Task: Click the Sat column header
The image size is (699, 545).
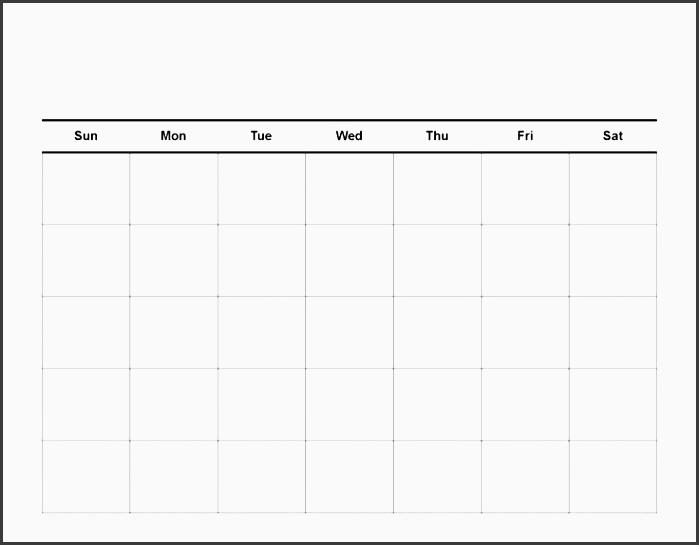Action: coord(613,136)
